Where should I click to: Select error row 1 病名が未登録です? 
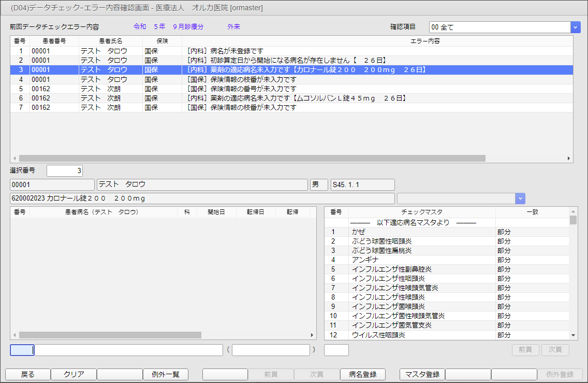click(259, 51)
